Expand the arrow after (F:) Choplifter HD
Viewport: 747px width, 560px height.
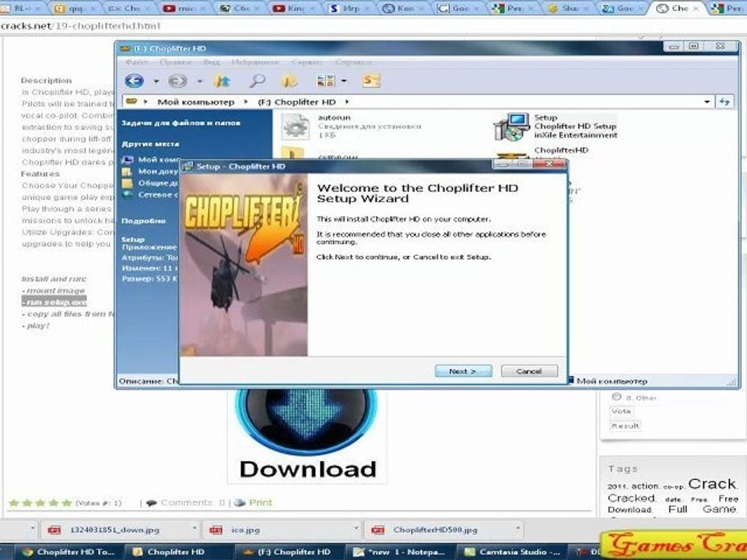point(347,102)
